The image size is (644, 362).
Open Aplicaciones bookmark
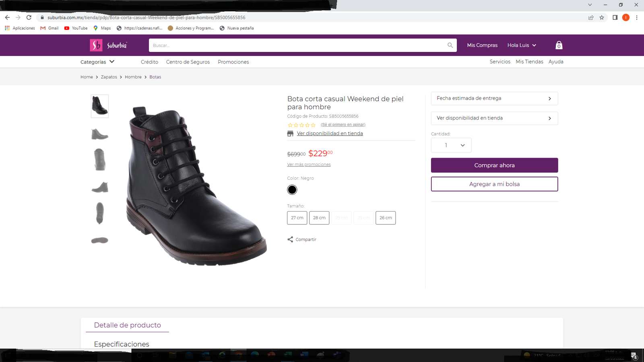20,28
